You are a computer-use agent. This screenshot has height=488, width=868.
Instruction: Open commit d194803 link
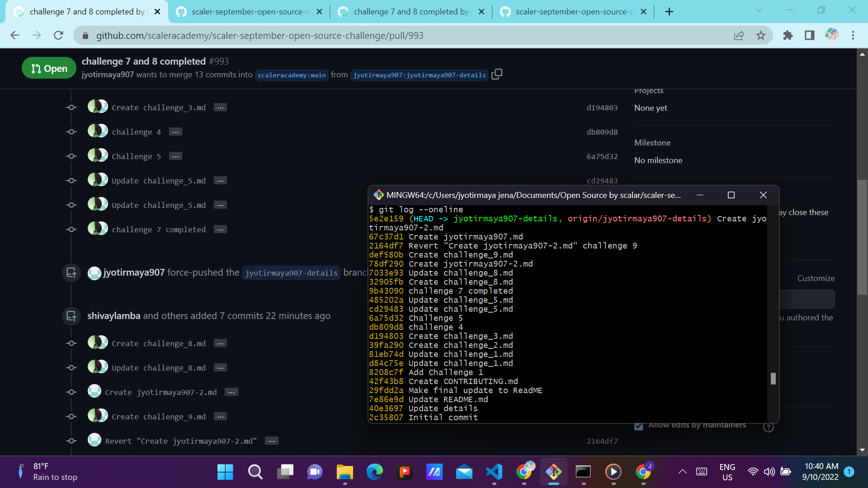tap(602, 108)
